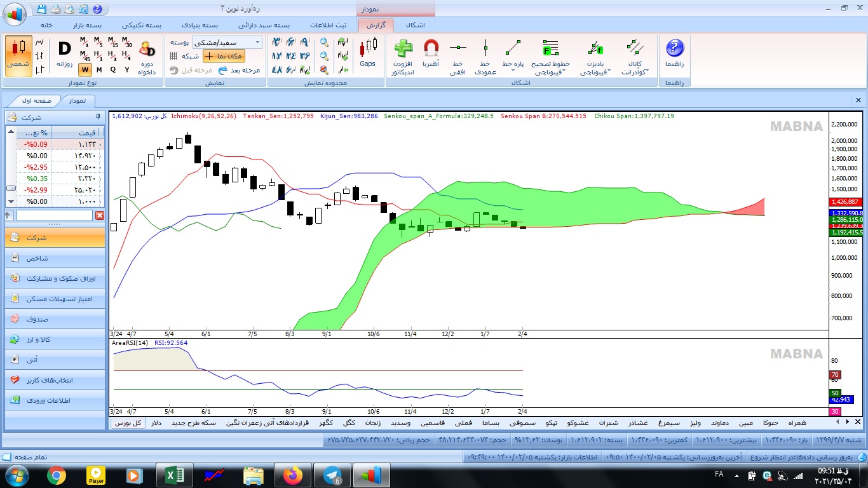Click the Gaps candlestick icon
Screen dimensions: 868x488
click(x=367, y=53)
